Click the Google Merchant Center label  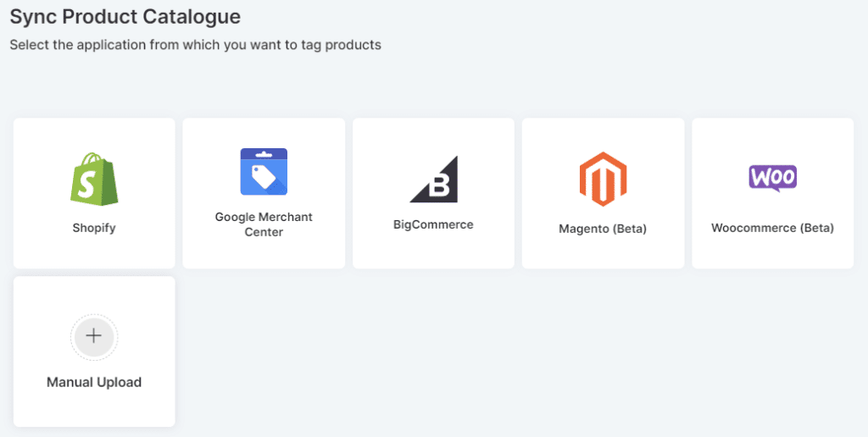264,224
